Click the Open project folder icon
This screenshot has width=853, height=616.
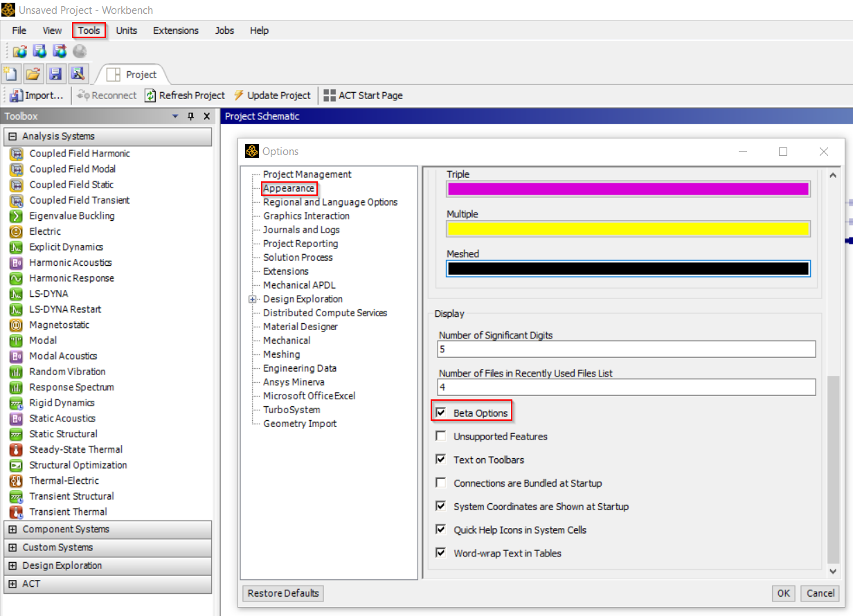coord(33,73)
